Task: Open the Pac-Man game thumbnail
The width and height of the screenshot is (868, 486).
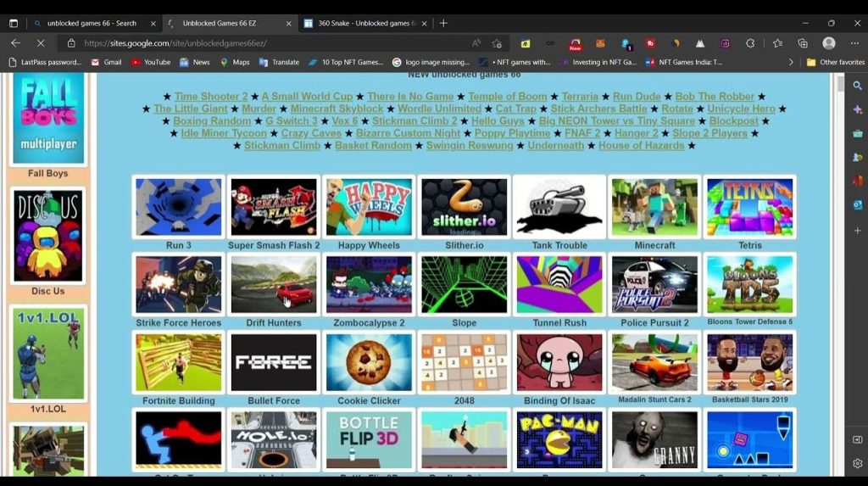Action: (559, 440)
